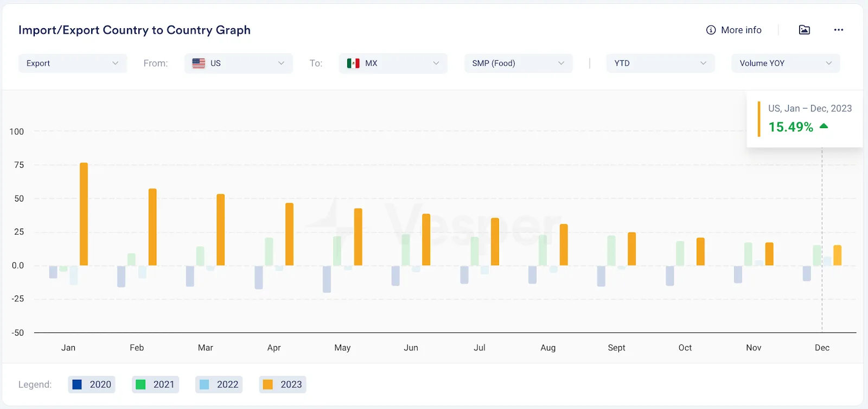This screenshot has height=409, width=868.
Task: Click the 15.49% tooltip value
Action: [791, 127]
